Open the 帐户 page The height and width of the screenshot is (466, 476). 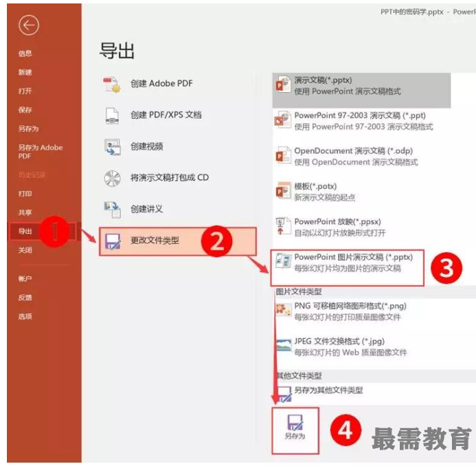pyautogui.click(x=25, y=278)
